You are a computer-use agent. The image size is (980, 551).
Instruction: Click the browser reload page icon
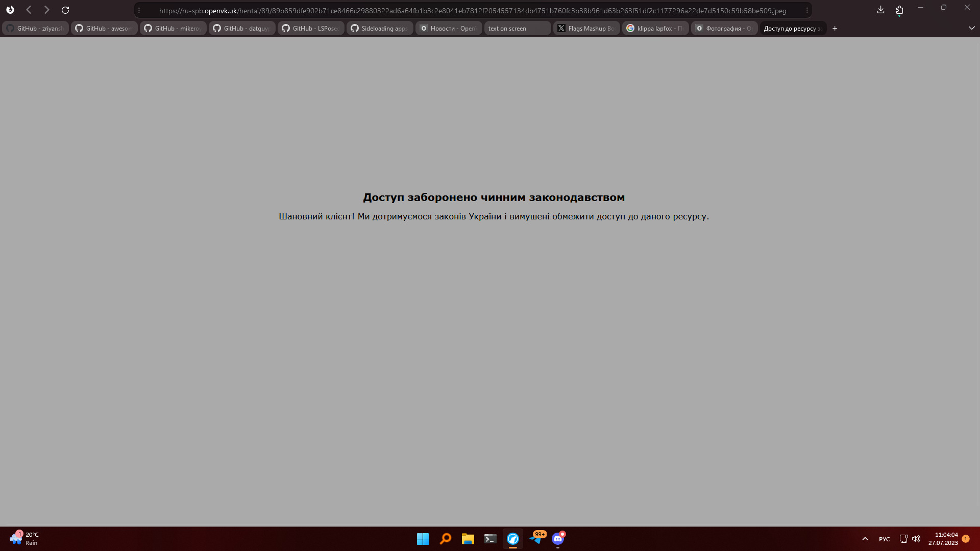[65, 10]
